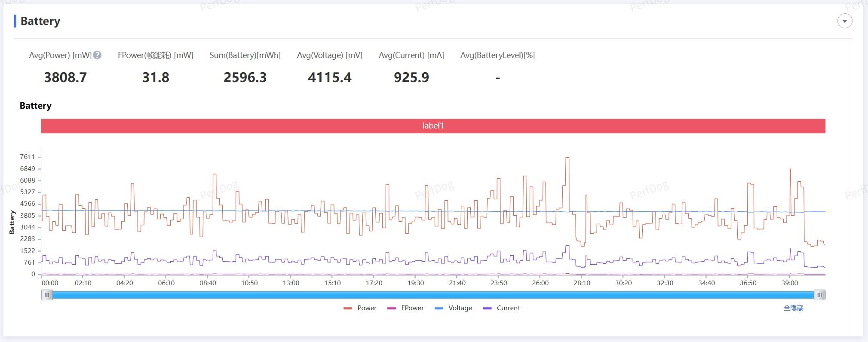Screen dimensions: 868x342
Task: Click the 19:30 time axis label
Action: point(415,283)
